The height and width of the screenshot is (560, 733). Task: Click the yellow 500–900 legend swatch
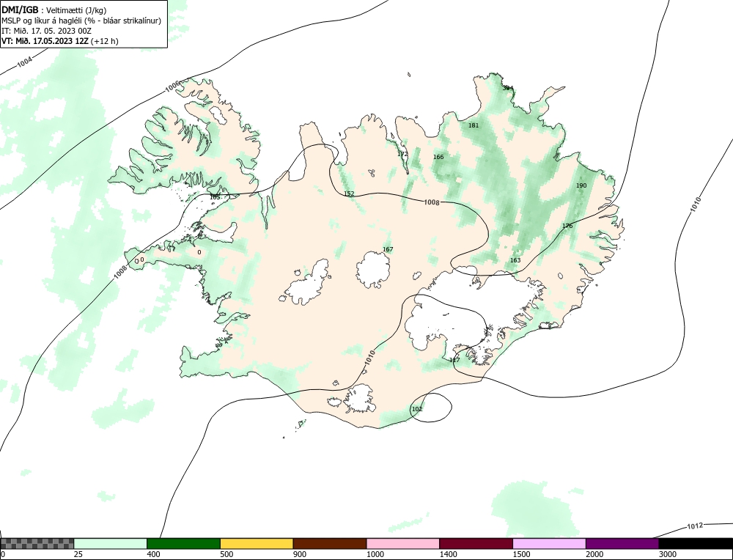click(x=257, y=543)
